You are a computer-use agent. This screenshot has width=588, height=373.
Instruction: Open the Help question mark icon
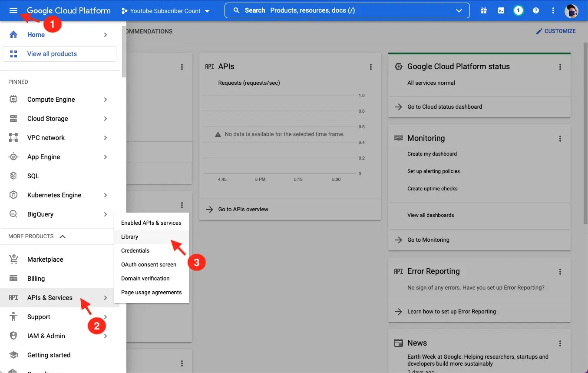[x=536, y=10]
